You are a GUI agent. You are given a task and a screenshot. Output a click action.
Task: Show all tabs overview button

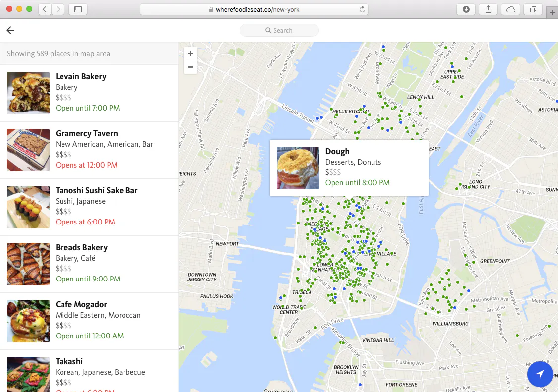533,9
